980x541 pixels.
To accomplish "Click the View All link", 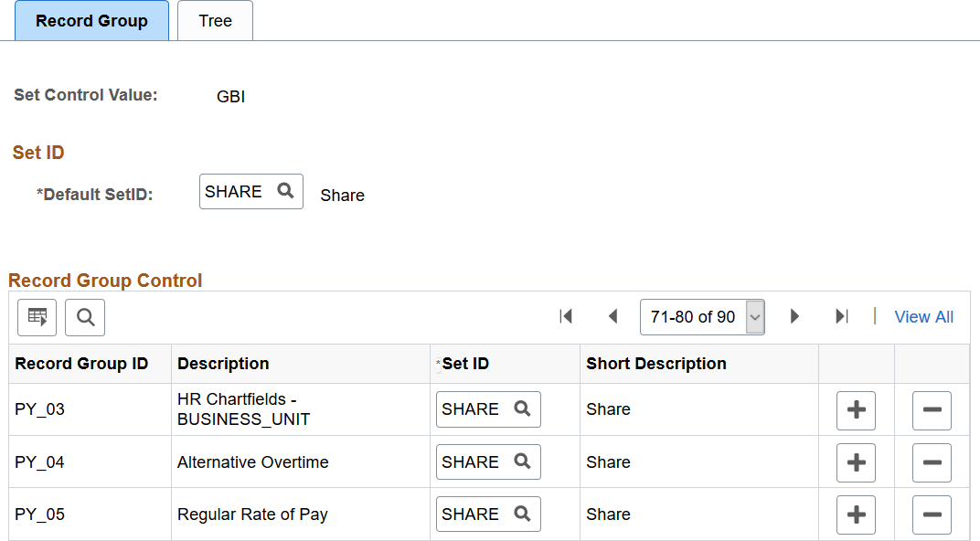I will (x=923, y=317).
